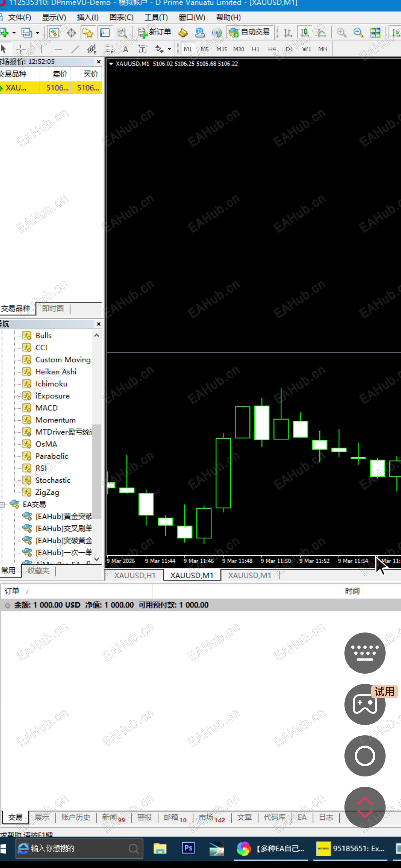Open the 日志 terminal tab

coord(326,817)
